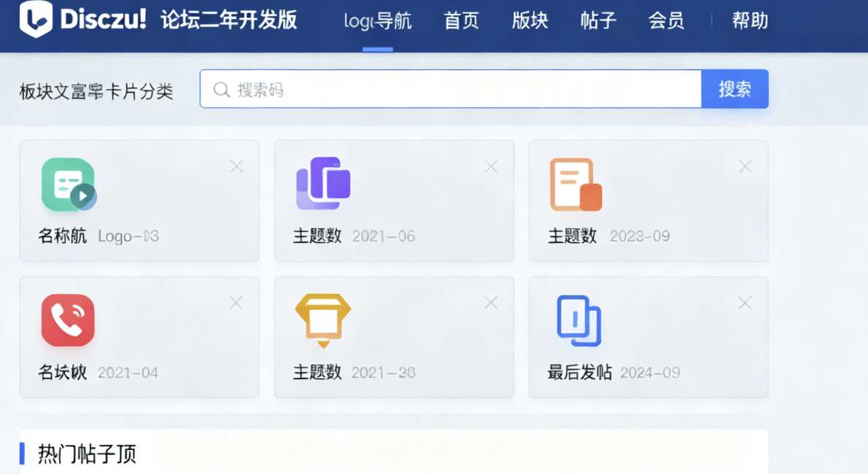Close the 最后发帖 2024-09 card
Image resolution: width=868 pixels, height=474 pixels.
[745, 303]
